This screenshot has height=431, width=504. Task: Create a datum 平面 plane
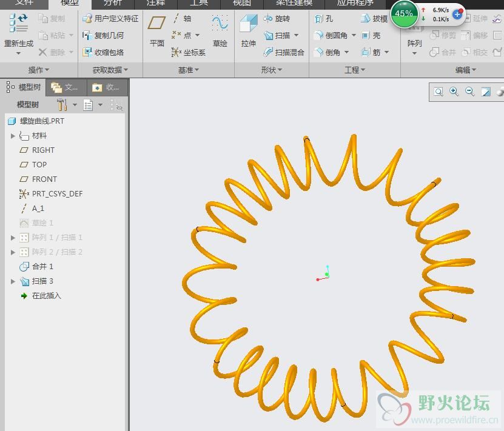point(156,31)
